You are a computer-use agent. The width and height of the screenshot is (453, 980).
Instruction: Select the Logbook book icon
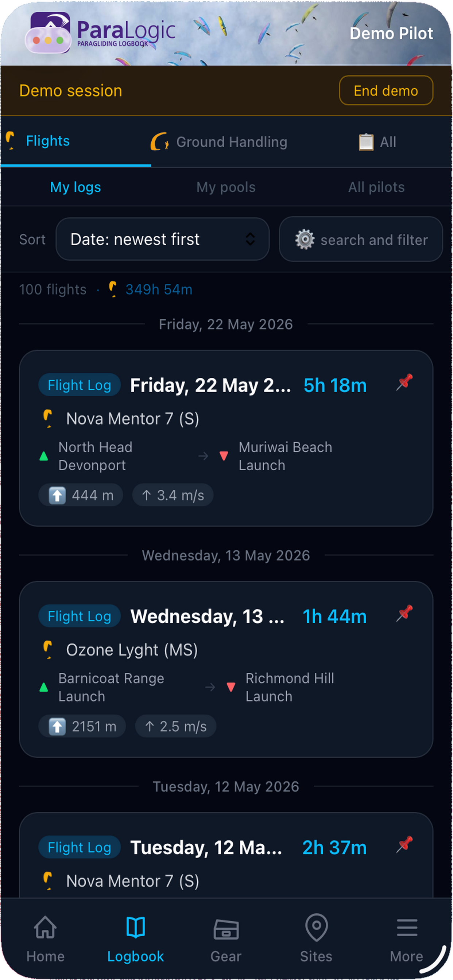click(136, 927)
